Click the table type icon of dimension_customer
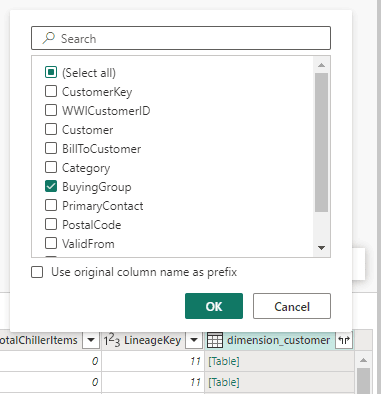Viewport: 381px width, 394px height. click(215, 340)
